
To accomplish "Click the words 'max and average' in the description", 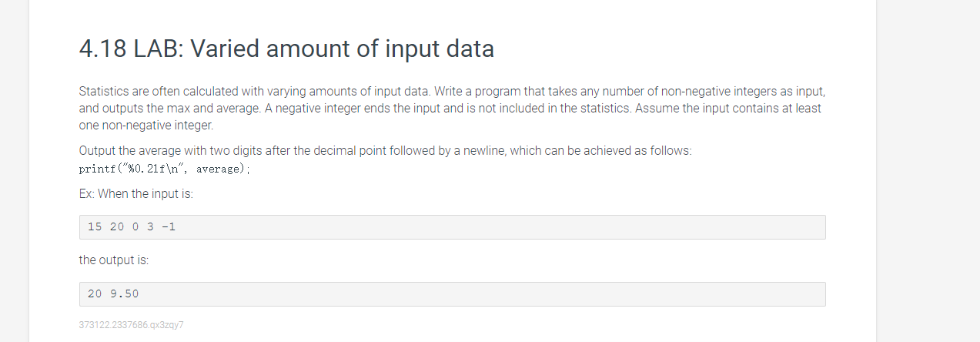I will click(x=204, y=108).
